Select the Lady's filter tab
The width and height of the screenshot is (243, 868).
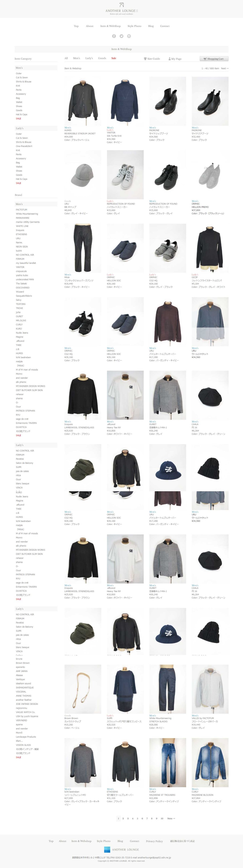tap(89, 58)
